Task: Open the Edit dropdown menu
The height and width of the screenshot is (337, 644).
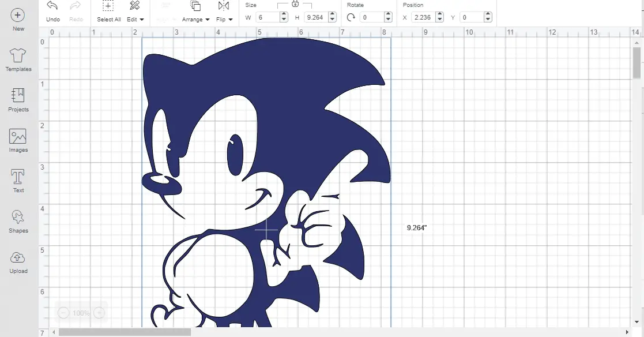Action: click(x=135, y=12)
